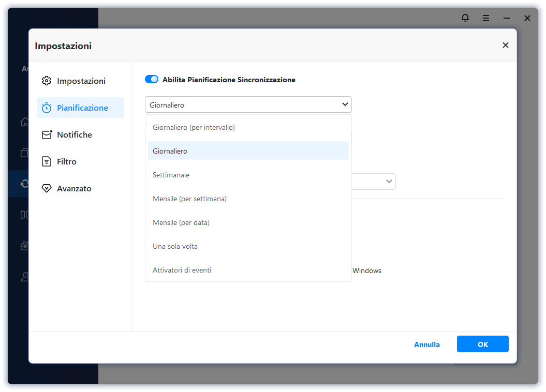This screenshot has height=392, width=546.
Task: Click the Annulla button
Action: click(x=427, y=344)
